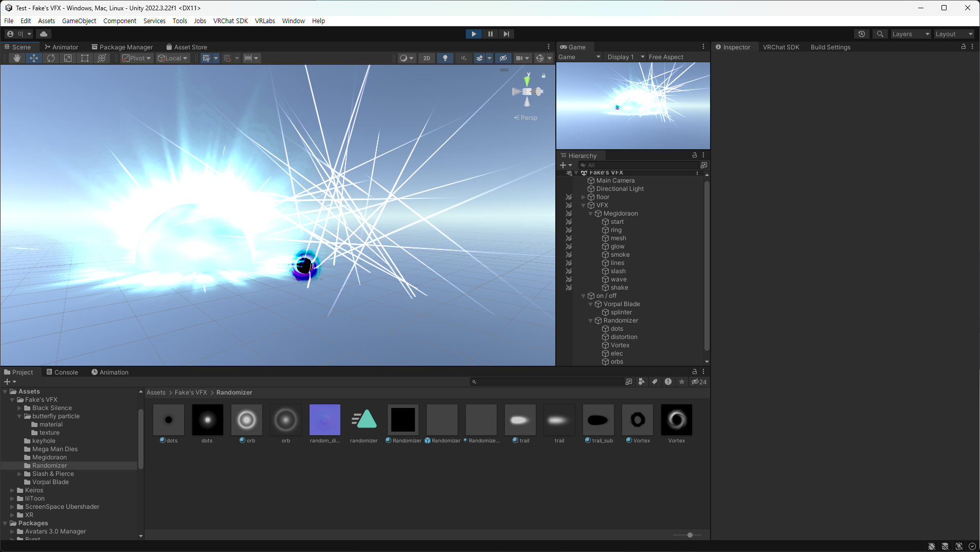Click the Play button
Viewport: 980px width, 552px height.
[474, 34]
